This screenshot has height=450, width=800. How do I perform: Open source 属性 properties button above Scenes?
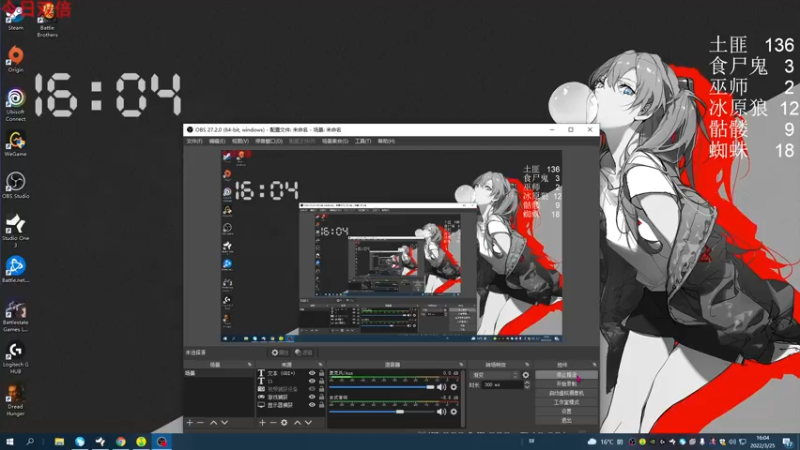pyautogui.click(x=280, y=353)
